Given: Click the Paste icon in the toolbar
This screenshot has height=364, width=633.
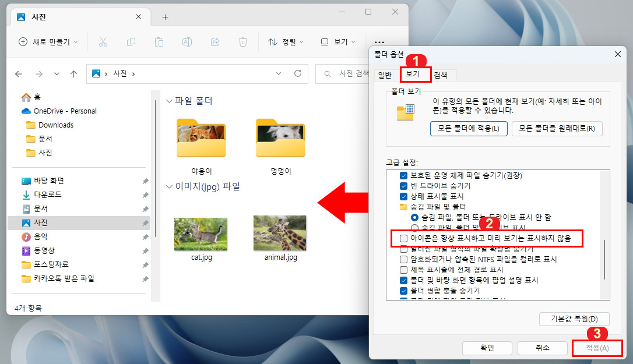Looking at the screenshot, I should (158, 41).
